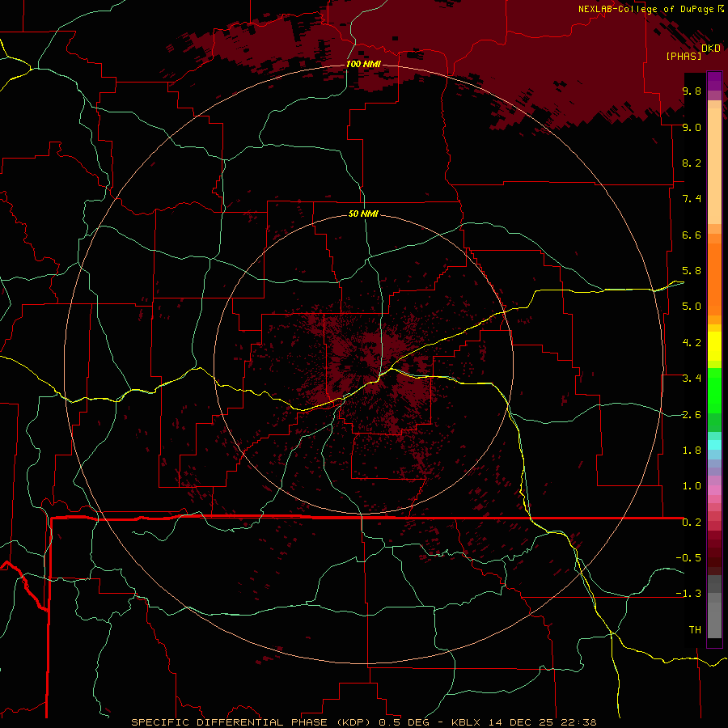Click the 2.6 legend value
Screen dimensions: 728x728
(692, 415)
